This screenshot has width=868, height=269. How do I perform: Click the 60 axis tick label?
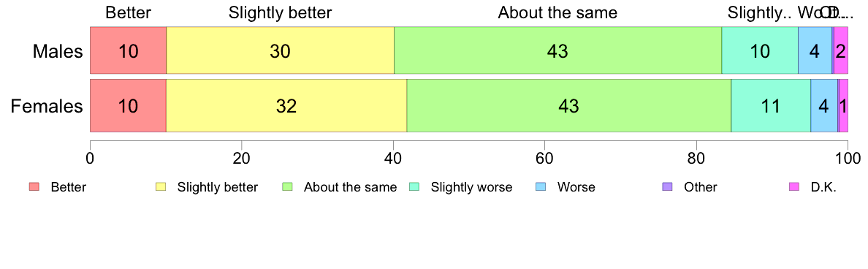coord(545,158)
